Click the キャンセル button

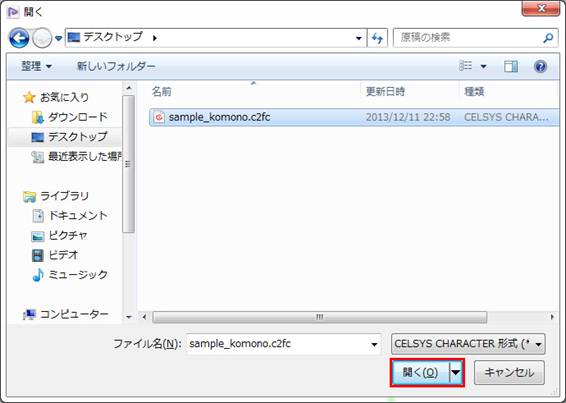pyautogui.click(x=509, y=372)
